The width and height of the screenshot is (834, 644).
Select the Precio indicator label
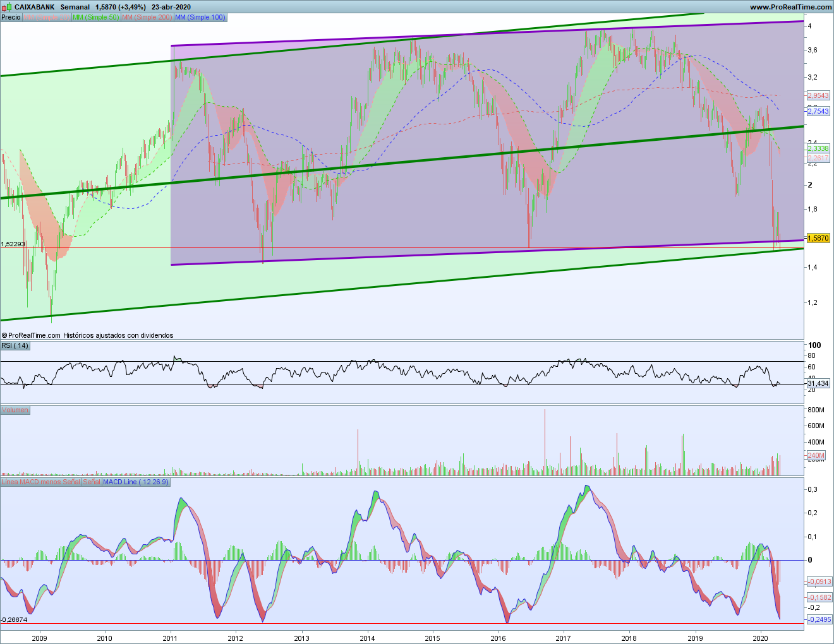[11, 17]
